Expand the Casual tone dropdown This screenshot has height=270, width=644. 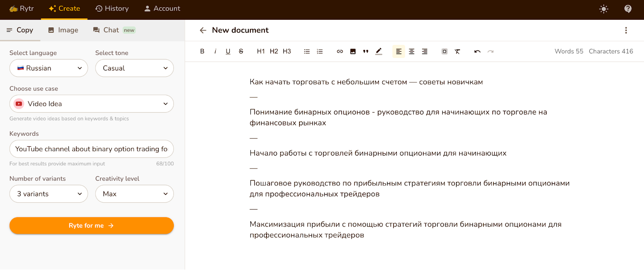(x=134, y=68)
